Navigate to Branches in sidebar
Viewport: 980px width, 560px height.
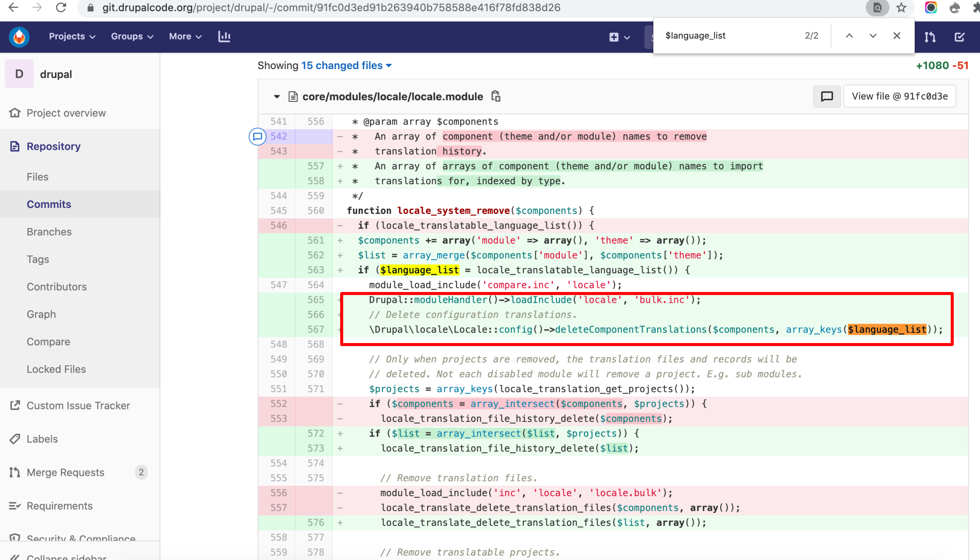(49, 232)
